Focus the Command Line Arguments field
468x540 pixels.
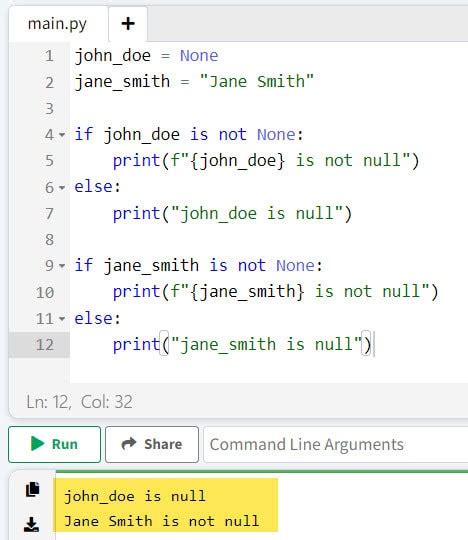coord(336,444)
